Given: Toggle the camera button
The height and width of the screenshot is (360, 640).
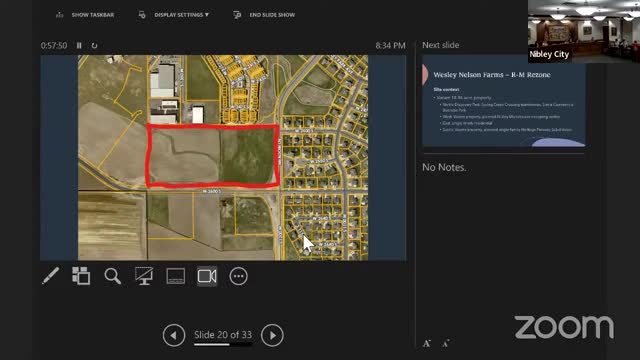Looking at the screenshot, I should click(x=207, y=276).
